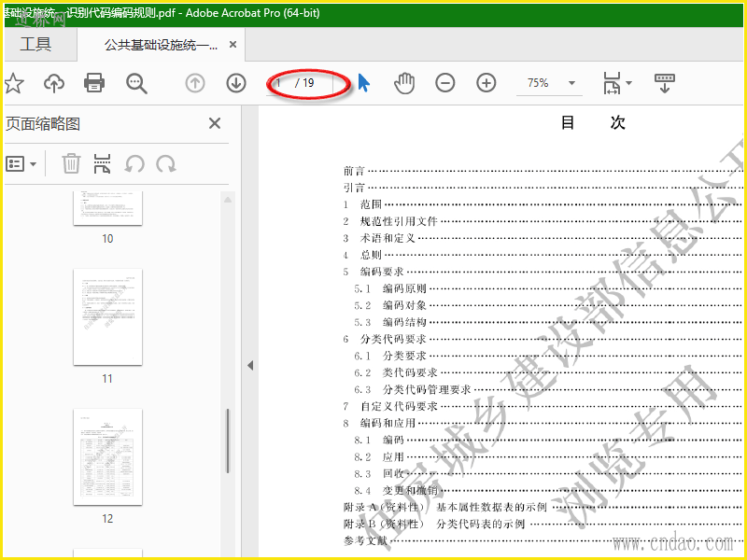
Task: Click the bookmark star icon
Action: pyautogui.click(x=14, y=83)
